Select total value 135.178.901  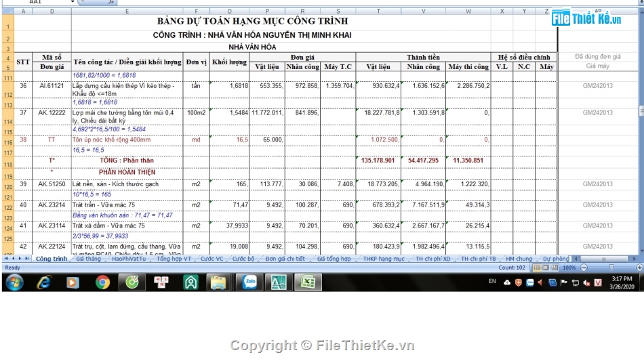click(378, 161)
